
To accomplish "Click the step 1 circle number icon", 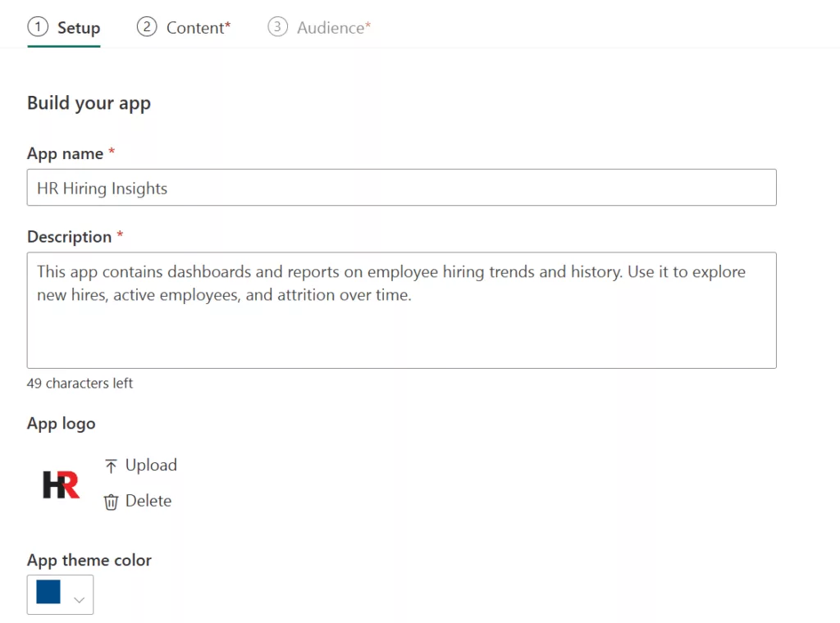I will [x=37, y=27].
